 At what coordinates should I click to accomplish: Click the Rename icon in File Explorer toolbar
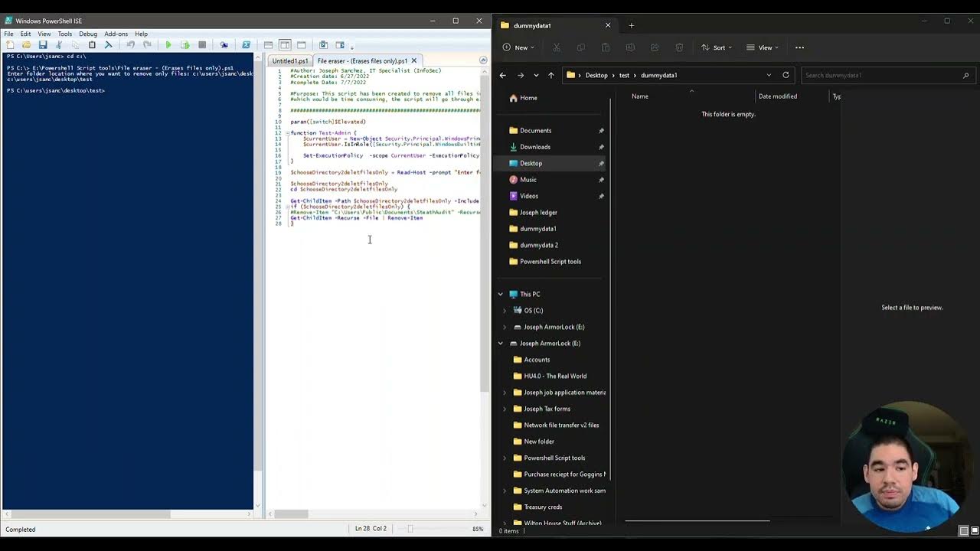[630, 47]
